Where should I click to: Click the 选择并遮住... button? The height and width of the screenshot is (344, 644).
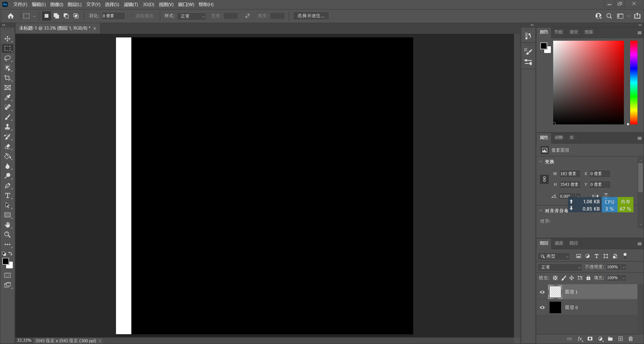(x=311, y=16)
